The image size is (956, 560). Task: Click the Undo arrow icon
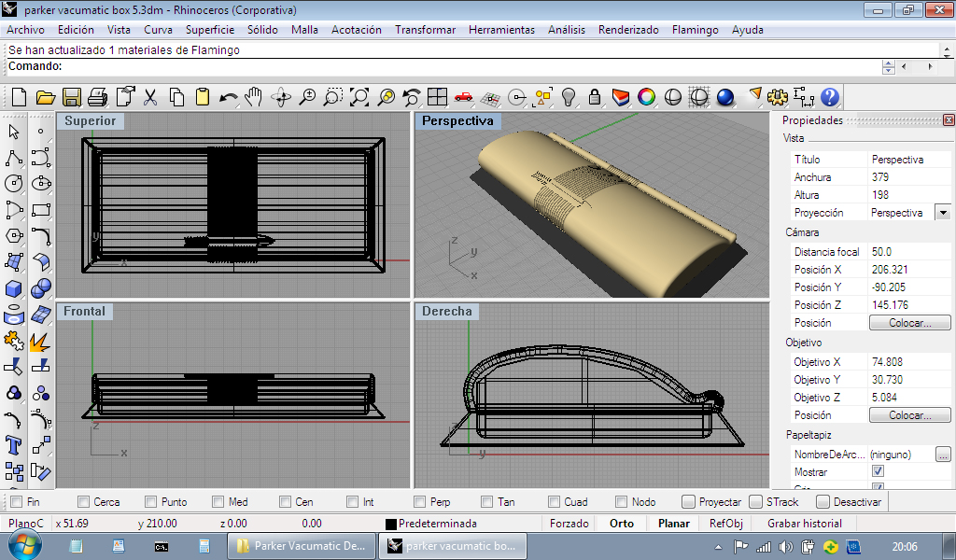click(228, 97)
